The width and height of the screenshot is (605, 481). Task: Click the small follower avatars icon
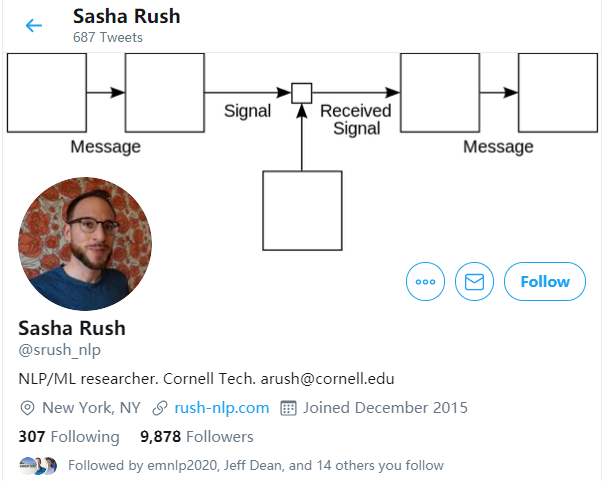click(38, 465)
